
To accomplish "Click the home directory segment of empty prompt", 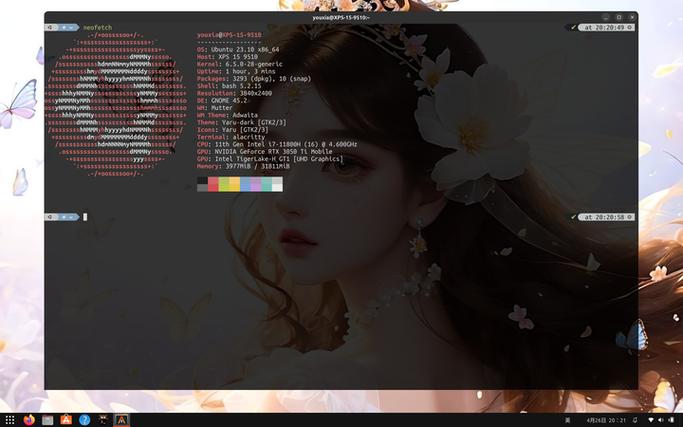I will click(x=67, y=217).
